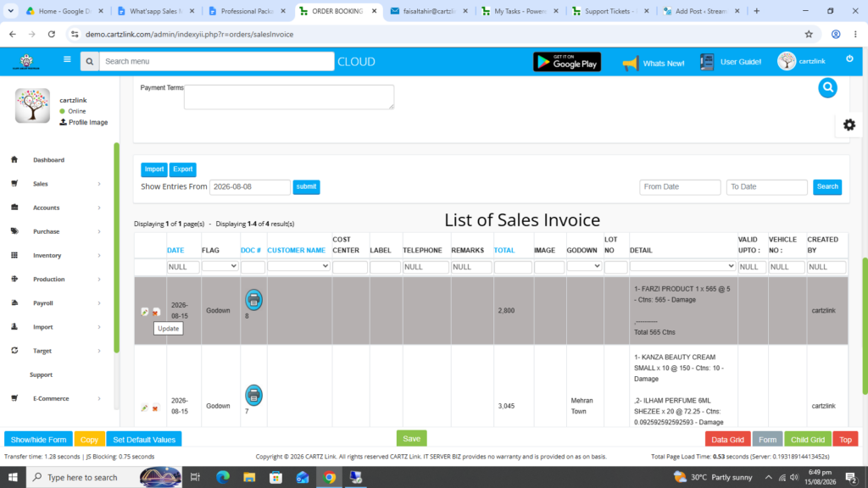Click the red Top button

tap(845, 440)
